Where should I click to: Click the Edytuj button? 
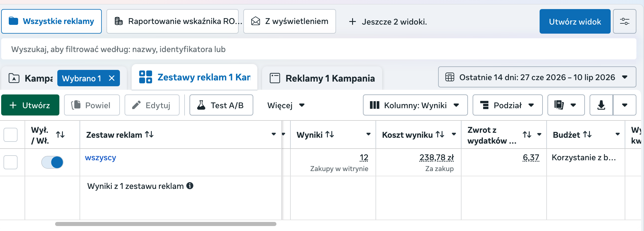(152, 105)
